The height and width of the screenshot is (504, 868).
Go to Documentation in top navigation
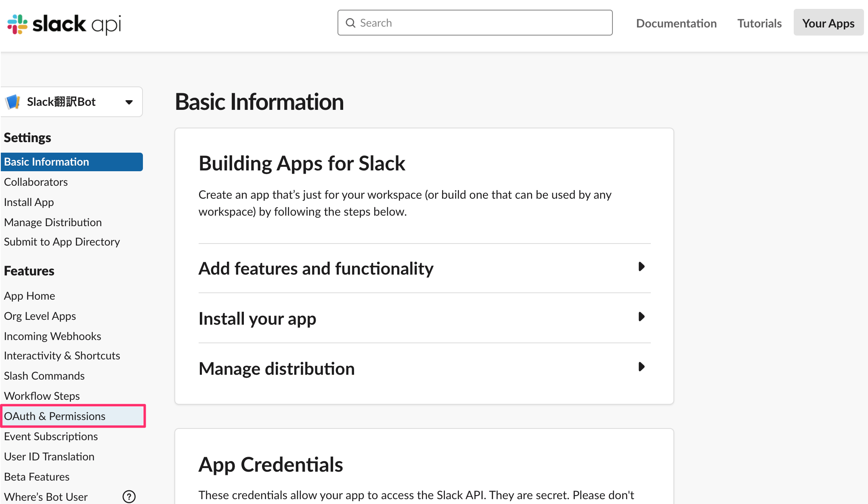click(676, 23)
